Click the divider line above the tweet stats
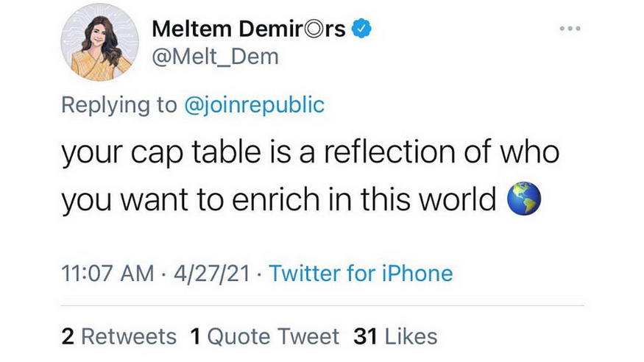 coord(322,305)
